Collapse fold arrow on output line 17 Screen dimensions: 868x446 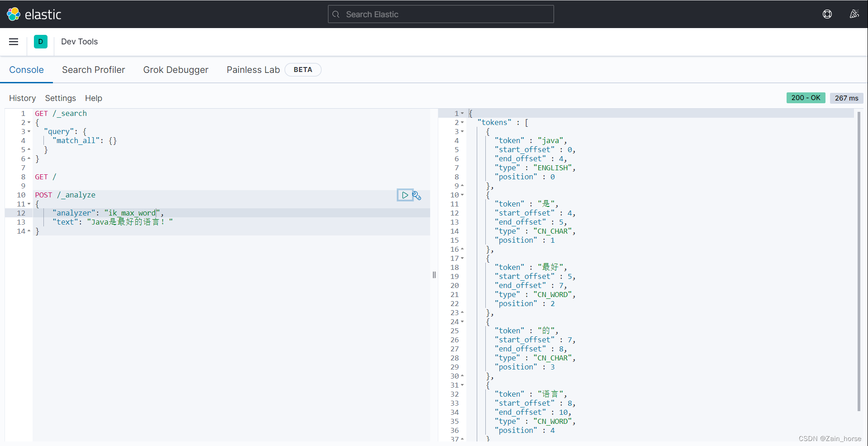[462, 259]
